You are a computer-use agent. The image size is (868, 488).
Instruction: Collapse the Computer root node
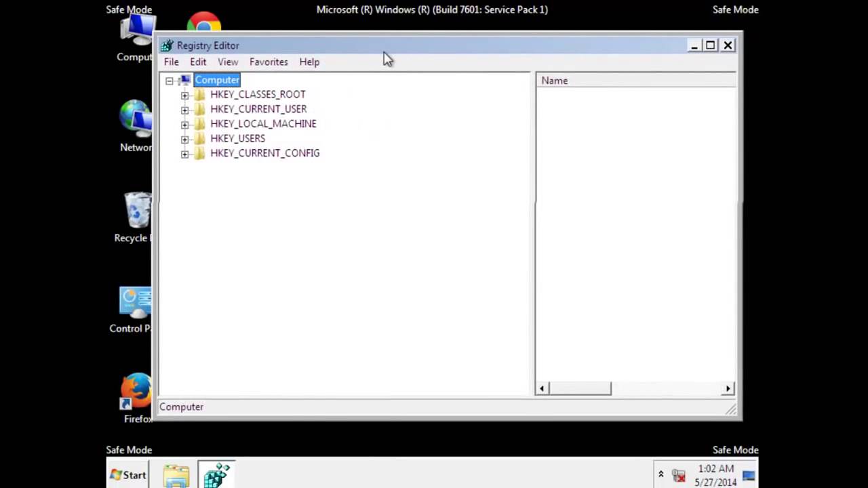[x=170, y=81]
